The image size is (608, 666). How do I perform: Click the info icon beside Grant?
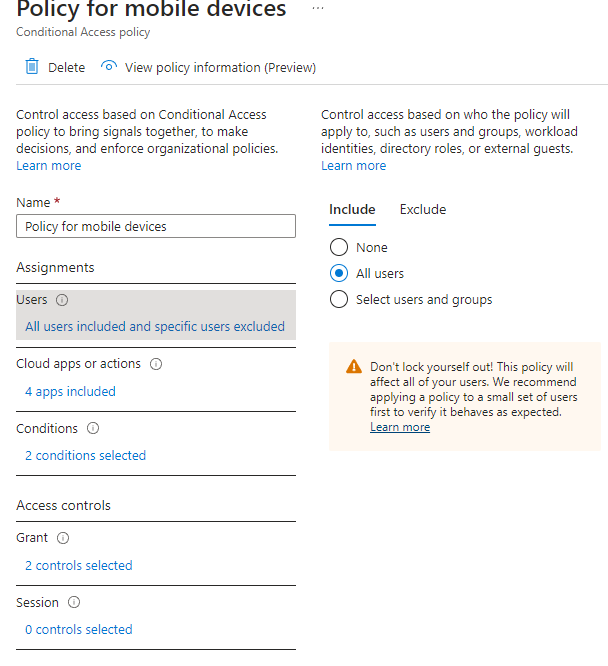(63, 538)
